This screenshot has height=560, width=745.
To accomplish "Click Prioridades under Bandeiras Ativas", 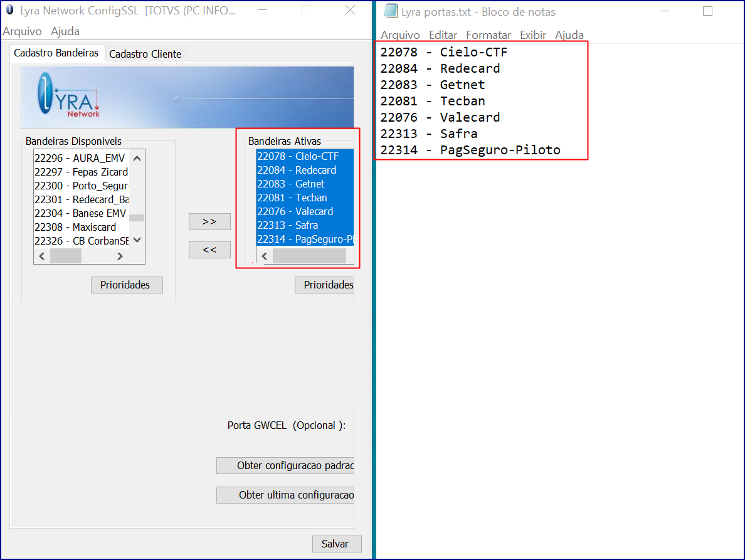I will coord(324,285).
